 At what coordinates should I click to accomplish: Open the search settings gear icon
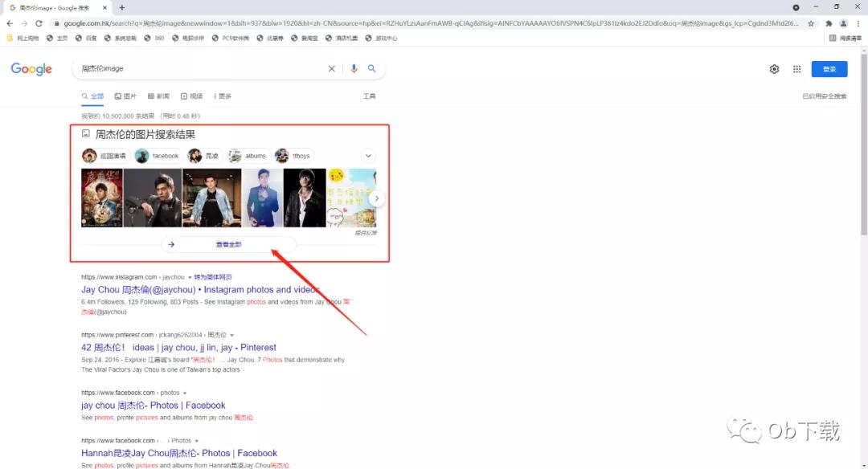774,69
